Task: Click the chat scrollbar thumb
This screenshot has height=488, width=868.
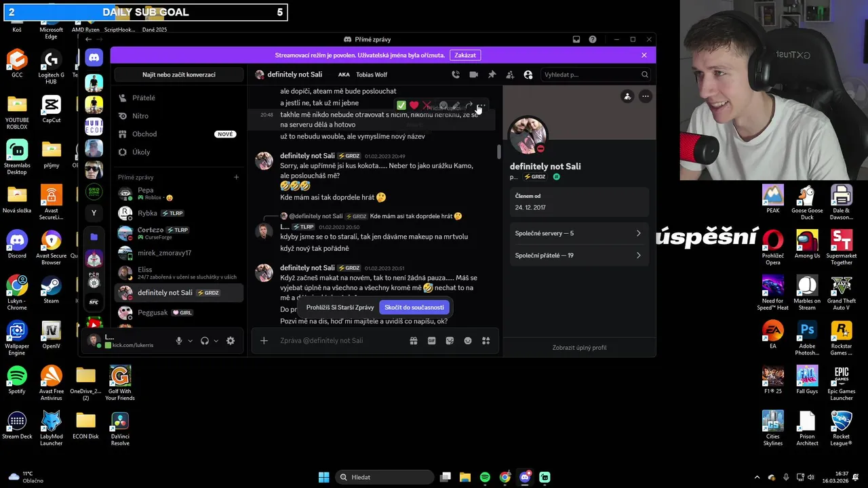Action: (499, 152)
